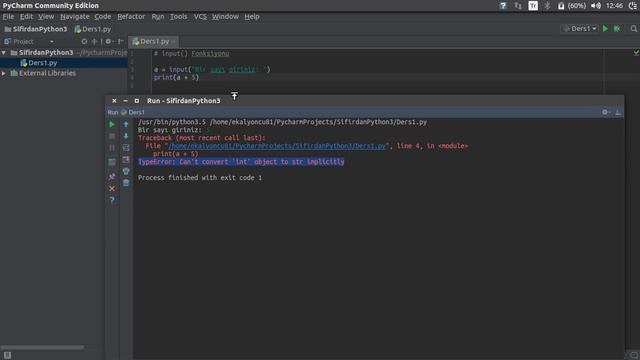Click the Print icon in Run console
Screen dimensions: 640x360
(126, 171)
